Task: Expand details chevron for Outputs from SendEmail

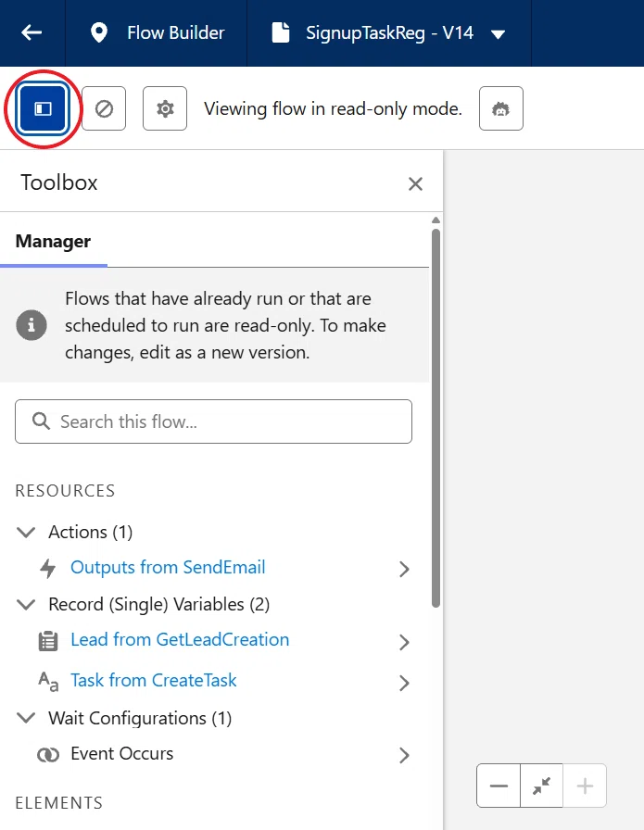Action: pyautogui.click(x=405, y=569)
